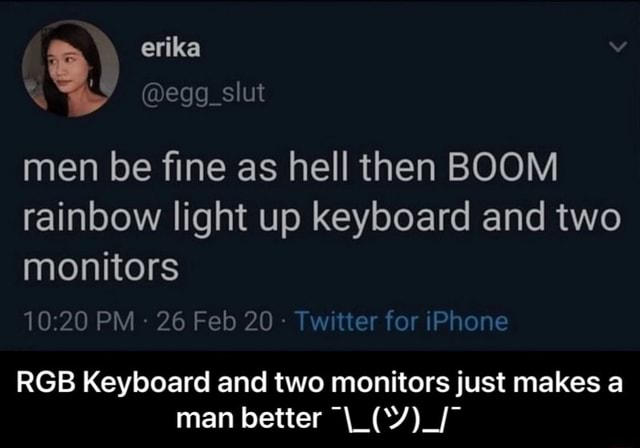
Task: Click the word hell in the tweet
Action: pos(318,167)
